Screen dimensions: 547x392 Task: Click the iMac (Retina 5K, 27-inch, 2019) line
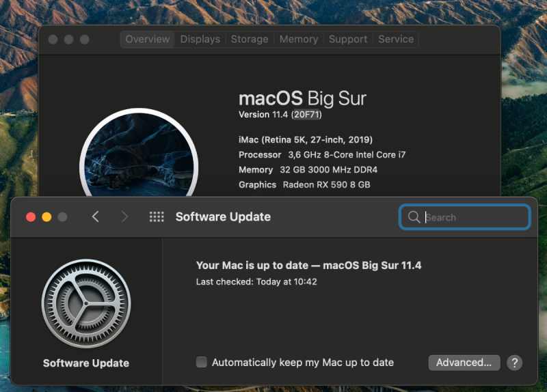[x=306, y=140]
